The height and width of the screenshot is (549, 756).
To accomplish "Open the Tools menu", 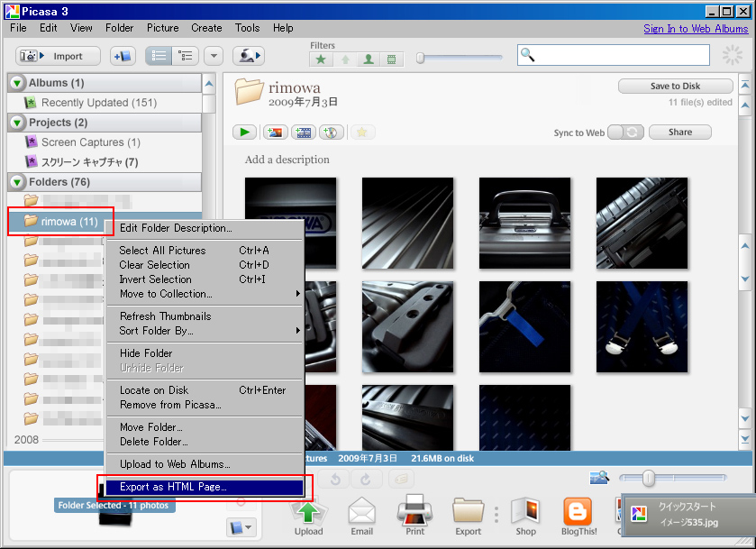I will coord(247,28).
